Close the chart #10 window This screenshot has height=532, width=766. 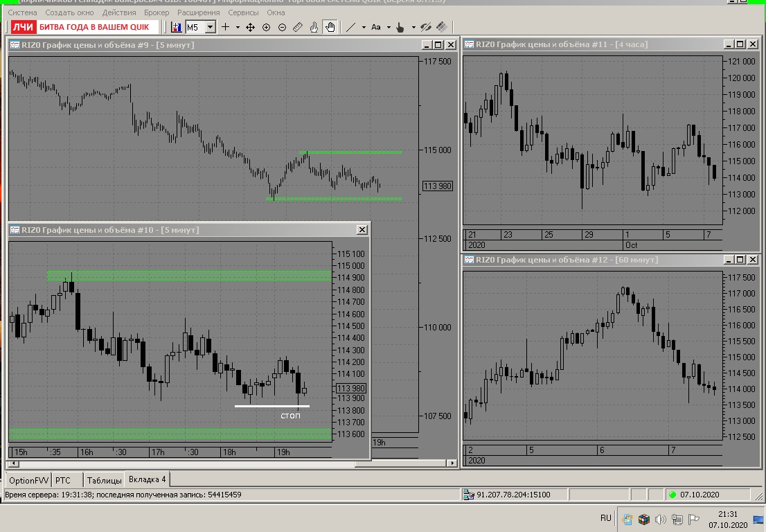pos(362,229)
